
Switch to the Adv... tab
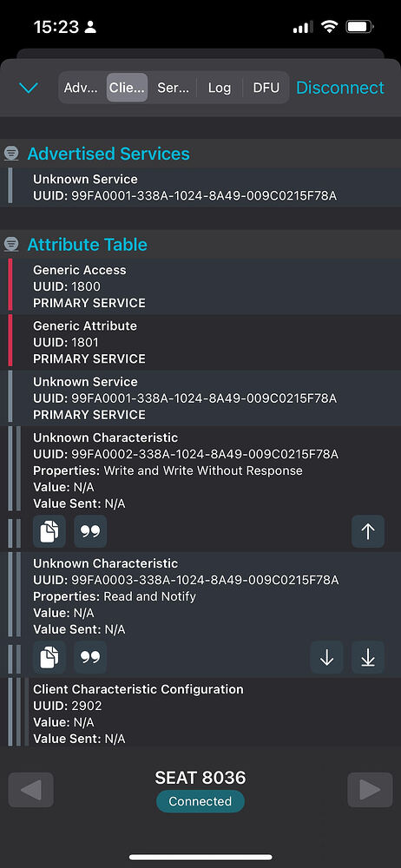click(82, 88)
